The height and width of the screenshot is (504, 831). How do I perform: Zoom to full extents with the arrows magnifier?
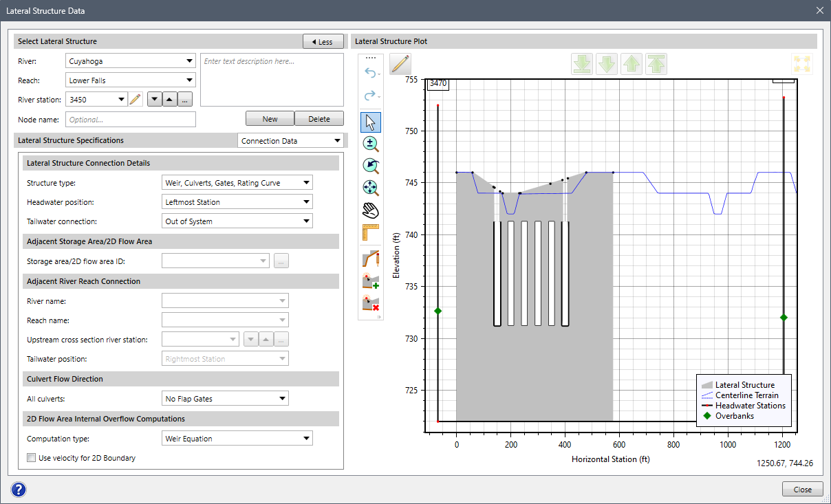[371, 188]
